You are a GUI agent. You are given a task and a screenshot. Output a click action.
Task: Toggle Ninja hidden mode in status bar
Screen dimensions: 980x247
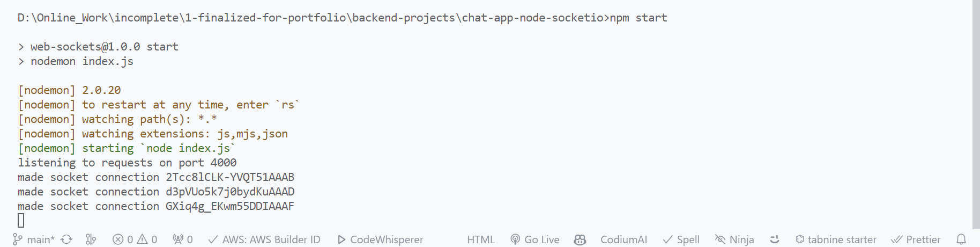(734, 239)
